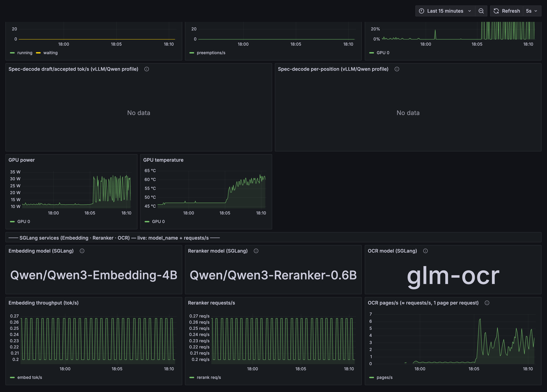Click the GPU temperature panel title
Viewport: 547px width, 392px height.
[163, 160]
